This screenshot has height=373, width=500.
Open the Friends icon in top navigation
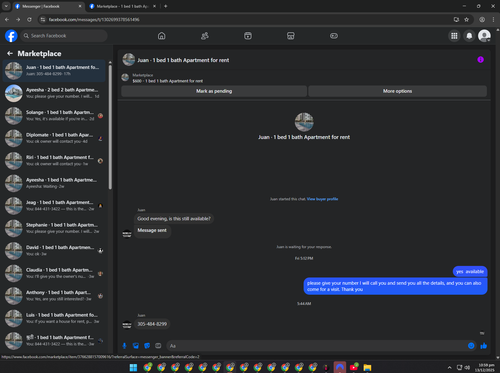[x=205, y=36]
